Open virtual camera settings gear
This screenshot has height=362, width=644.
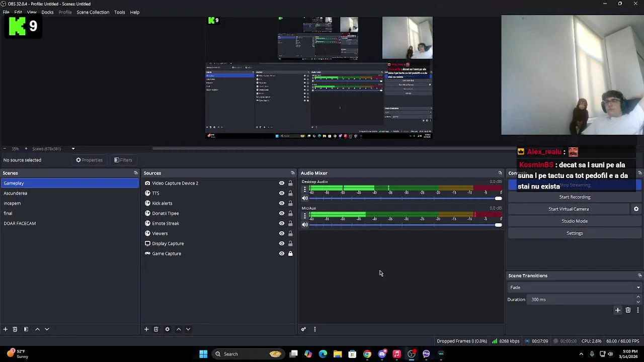636,209
